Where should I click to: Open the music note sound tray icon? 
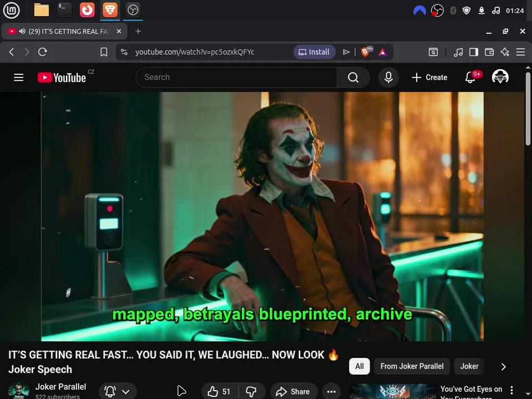pos(495,11)
